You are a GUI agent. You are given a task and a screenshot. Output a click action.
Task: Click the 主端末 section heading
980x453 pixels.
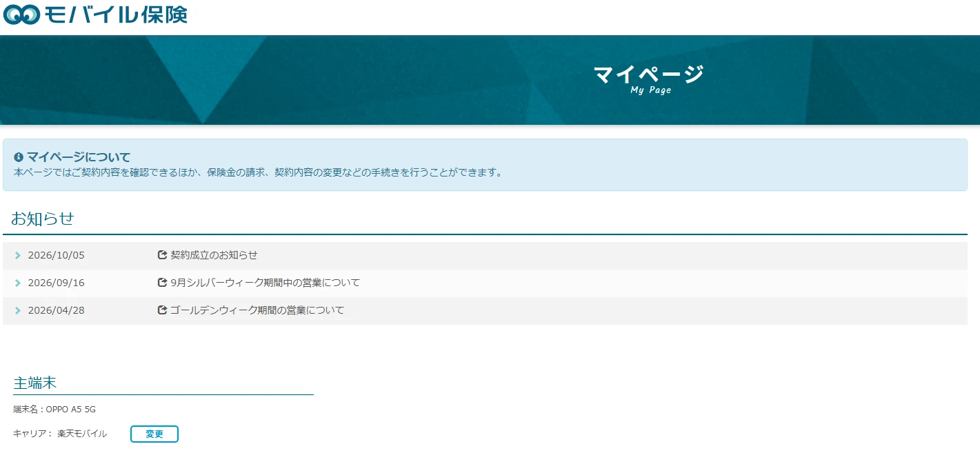[35, 383]
